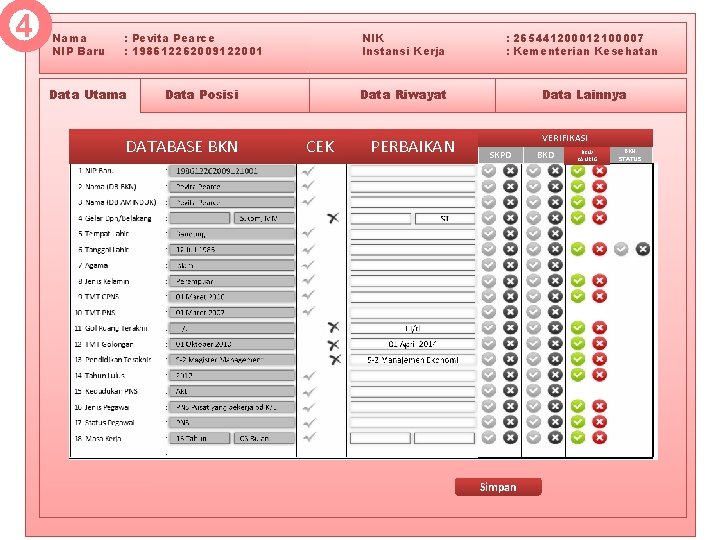This screenshot has width=720, height=540.
Task: Click SKPD gray check on Agama row
Action: (x=489, y=265)
